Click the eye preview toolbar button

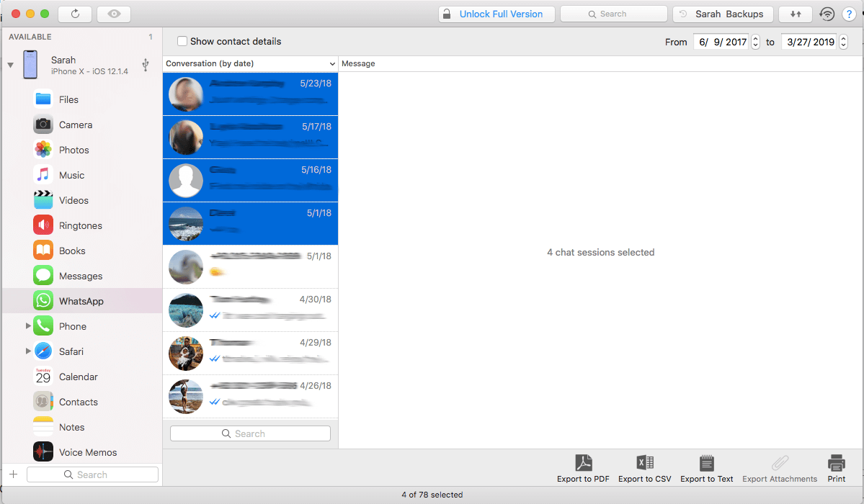click(114, 14)
